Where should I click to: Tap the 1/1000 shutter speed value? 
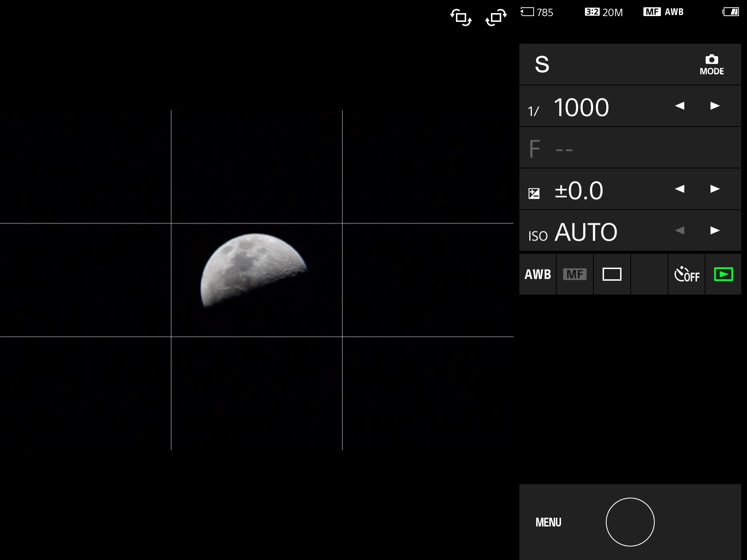pos(581,108)
